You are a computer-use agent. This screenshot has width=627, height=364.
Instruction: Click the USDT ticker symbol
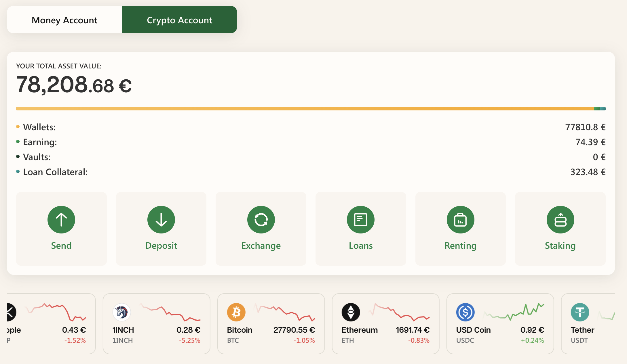pos(579,340)
